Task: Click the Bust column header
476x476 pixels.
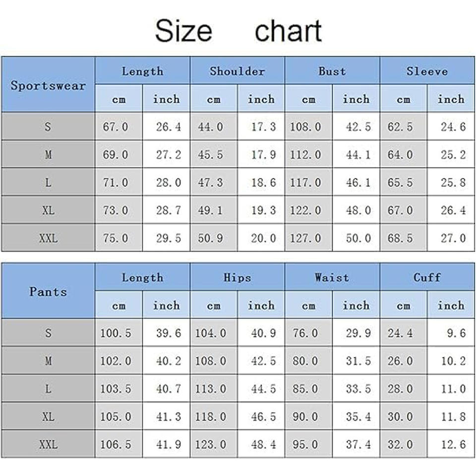Action: [332, 71]
